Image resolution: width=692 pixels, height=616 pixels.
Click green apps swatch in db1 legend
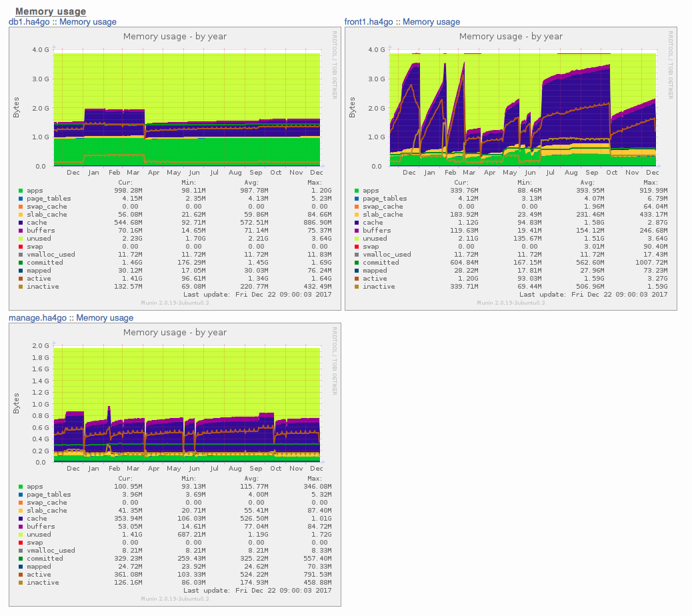[x=21, y=191]
